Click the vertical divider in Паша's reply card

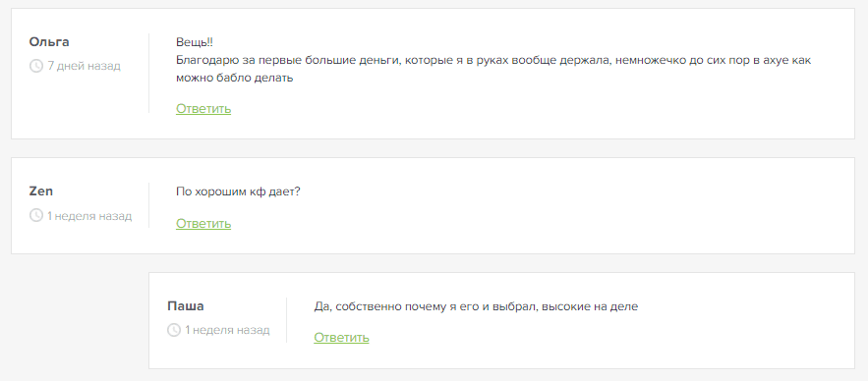287,320
